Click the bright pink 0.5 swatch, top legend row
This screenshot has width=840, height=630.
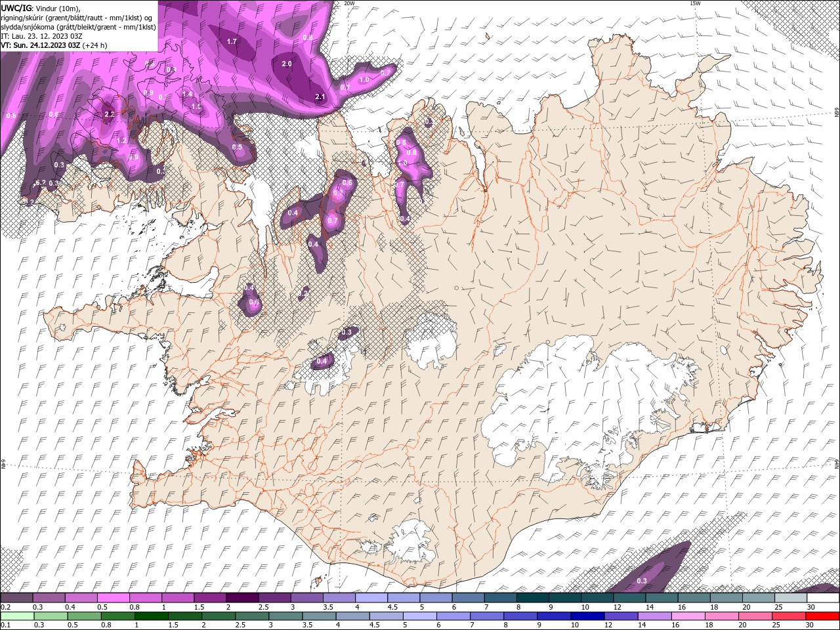click(x=113, y=598)
